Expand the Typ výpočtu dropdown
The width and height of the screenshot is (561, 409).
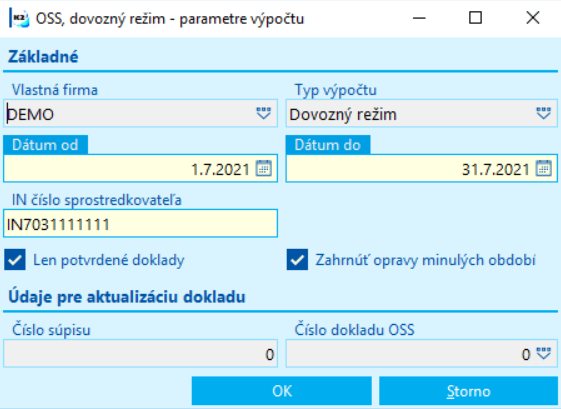coord(543,113)
